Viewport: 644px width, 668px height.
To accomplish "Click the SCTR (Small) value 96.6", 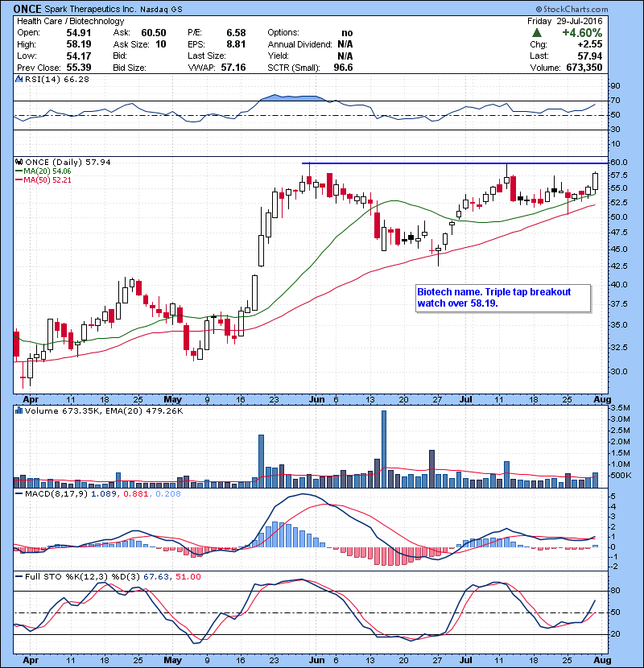I will (343, 68).
